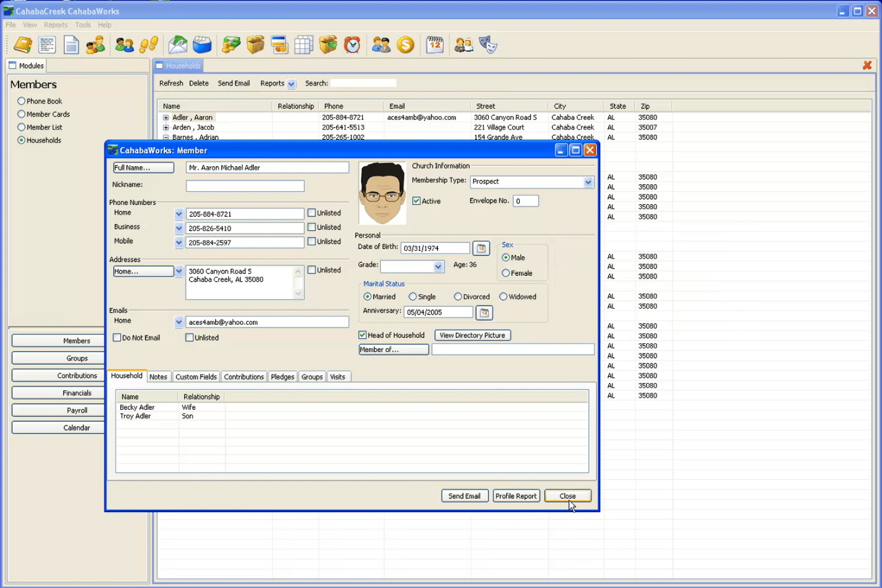Toggle Unlisted for Home phone

click(311, 213)
